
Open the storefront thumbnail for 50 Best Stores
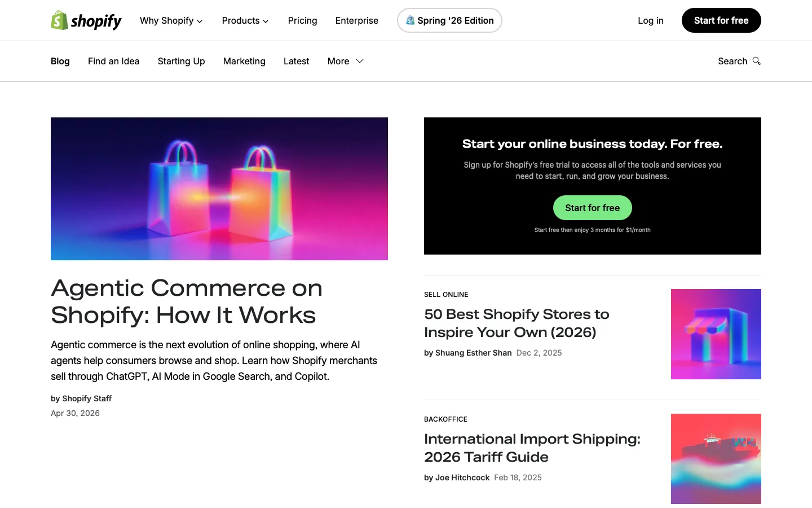716,334
